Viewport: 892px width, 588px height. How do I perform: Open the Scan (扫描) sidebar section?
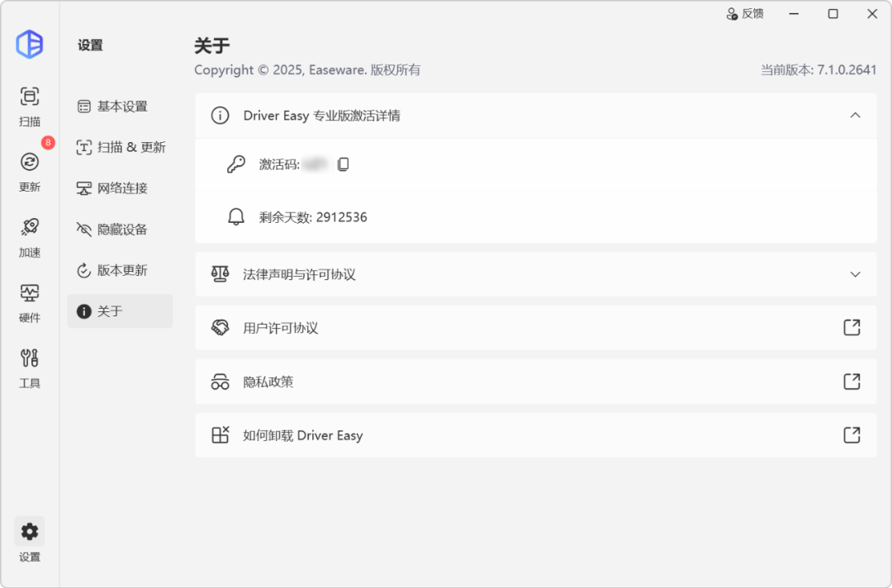pyautogui.click(x=30, y=107)
